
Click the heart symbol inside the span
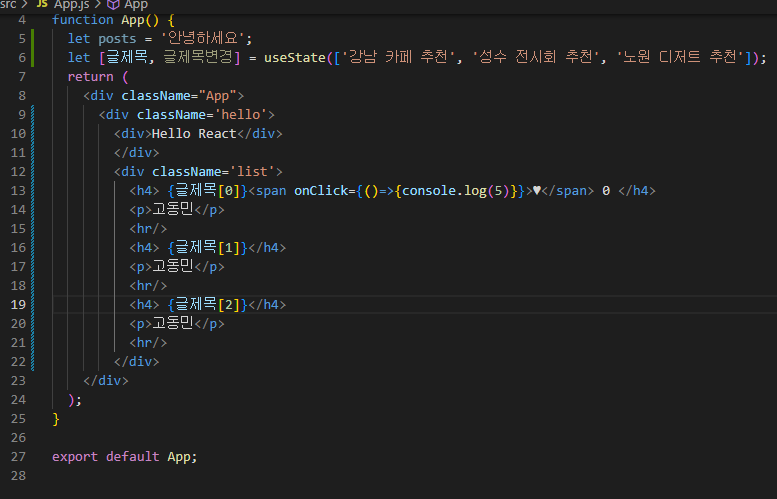537,190
